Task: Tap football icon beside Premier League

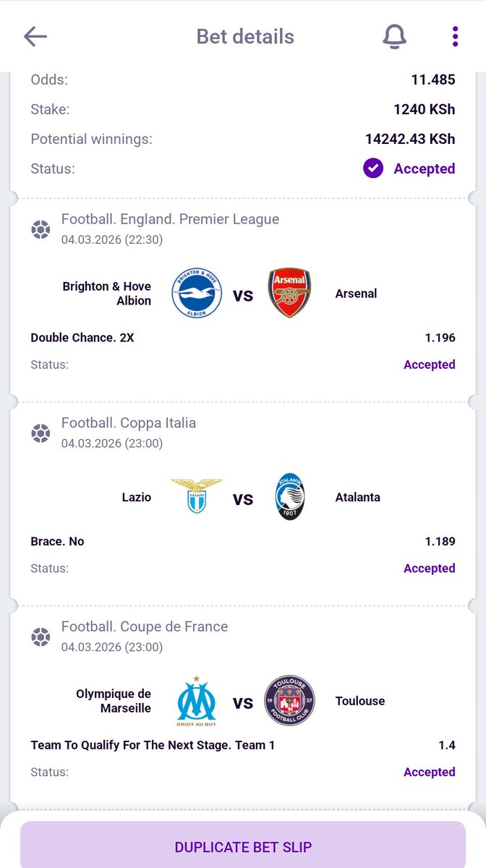Action: [40, 229]
